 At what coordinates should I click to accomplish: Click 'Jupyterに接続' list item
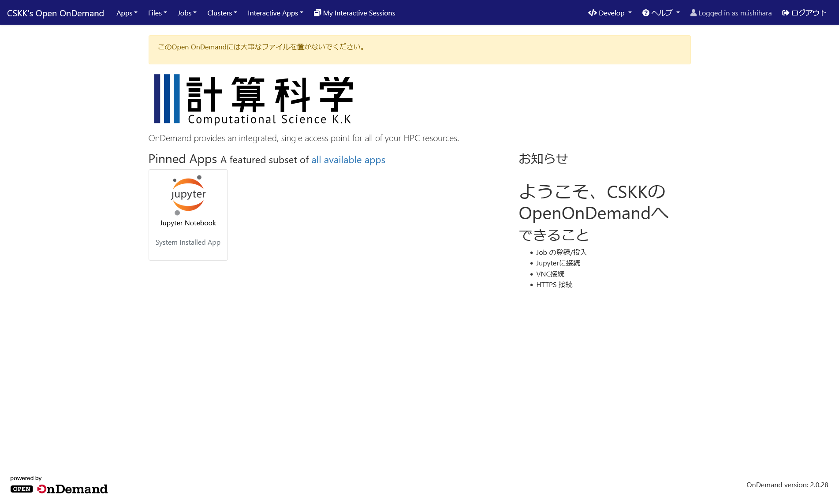(x=558, y=263)
